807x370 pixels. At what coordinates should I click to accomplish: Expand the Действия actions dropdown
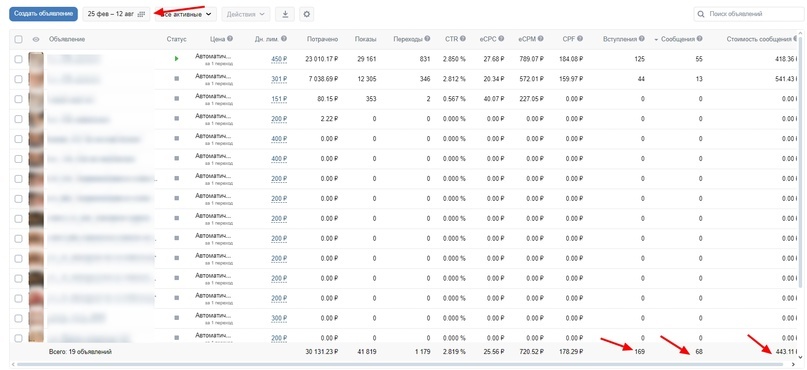click(x=246, y=14)
